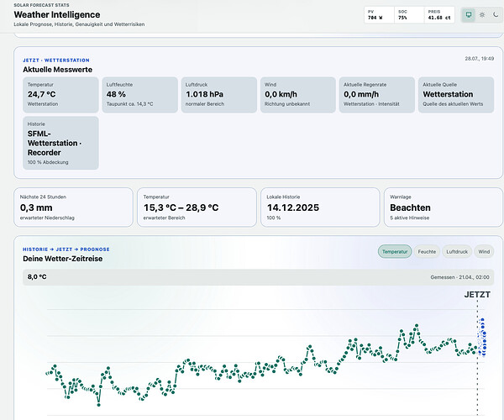Click 'Richtung unbekannt' text
Screen dimensions: 504x420
[x=287, y=104]
